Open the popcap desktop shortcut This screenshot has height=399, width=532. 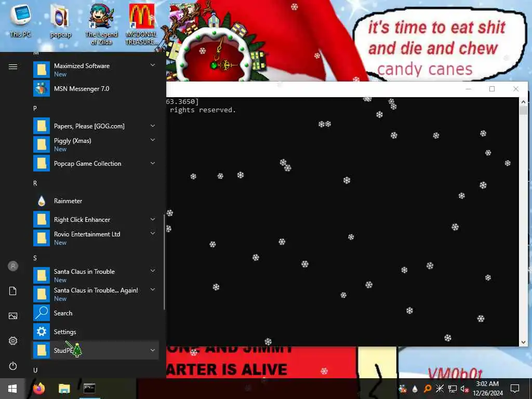click(x=60, y=22)
